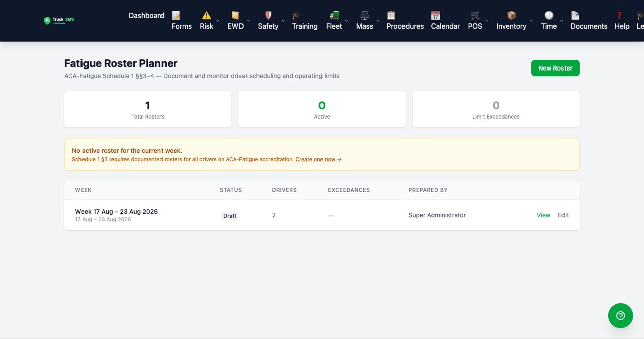Click the STATUS column header

click(x=231, y=190)
